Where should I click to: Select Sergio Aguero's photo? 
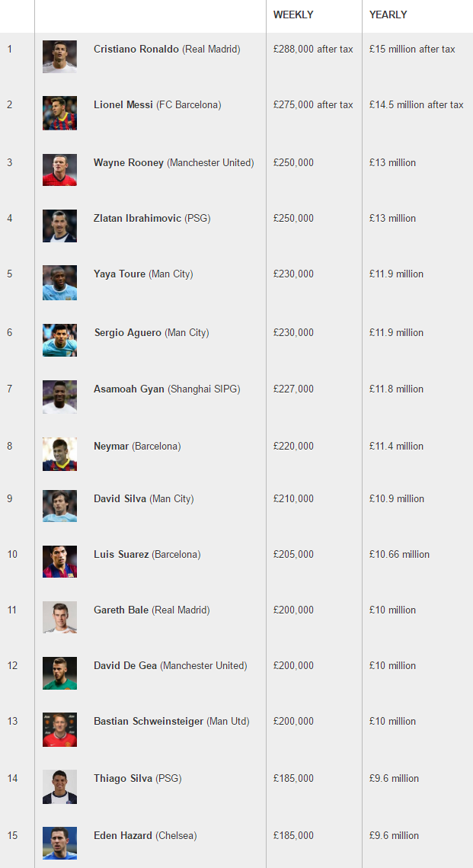click(59, 340)
